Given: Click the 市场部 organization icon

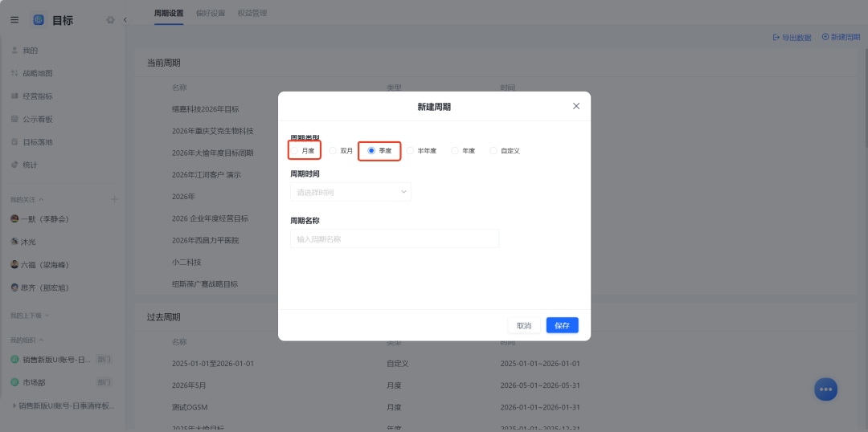Looking at the screenshot, I should [x=15, y=382].
